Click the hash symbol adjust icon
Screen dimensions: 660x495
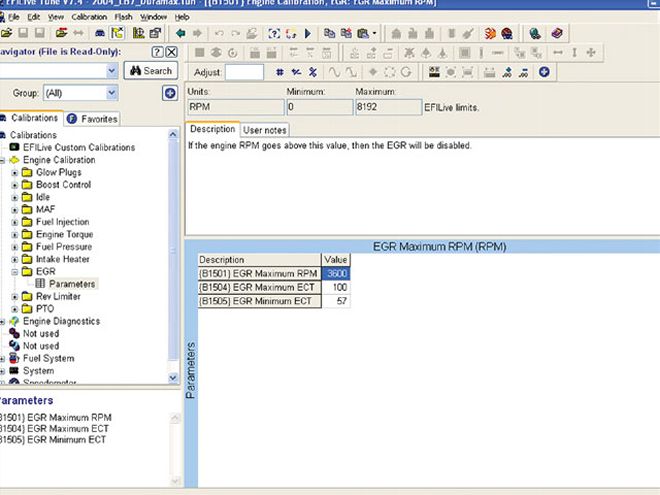(279, 72)
